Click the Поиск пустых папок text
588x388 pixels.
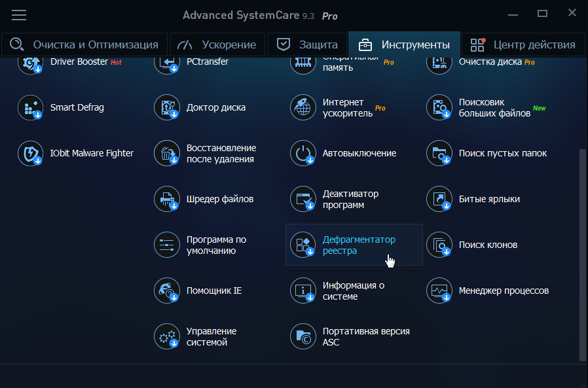(x=503, y=153)
